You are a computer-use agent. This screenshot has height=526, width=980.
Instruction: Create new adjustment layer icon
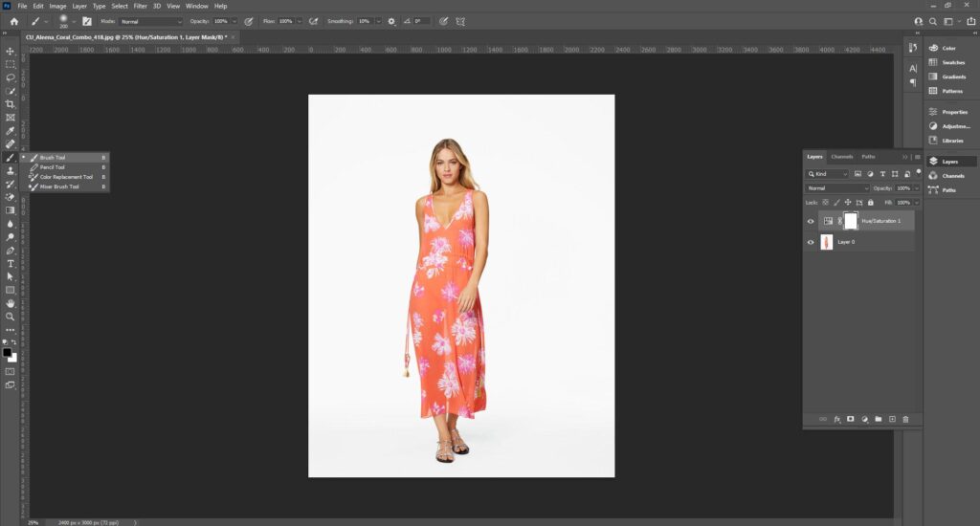(864, 419)
